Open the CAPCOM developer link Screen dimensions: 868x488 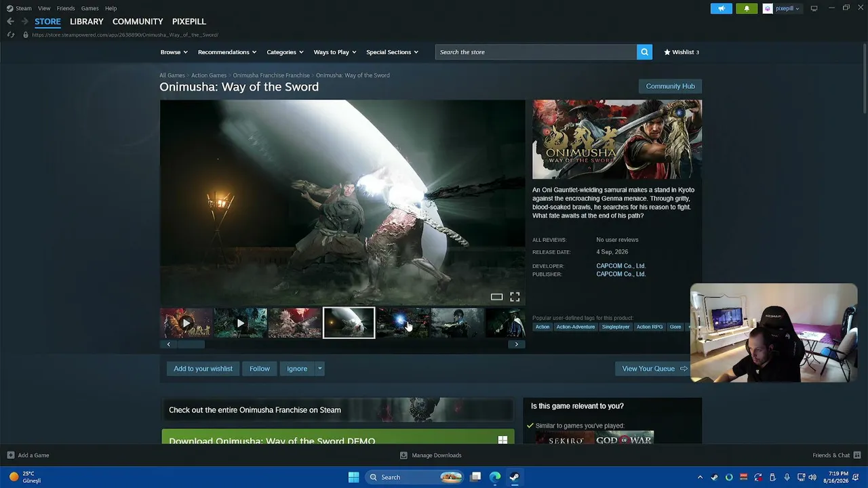tap(620, 266)
